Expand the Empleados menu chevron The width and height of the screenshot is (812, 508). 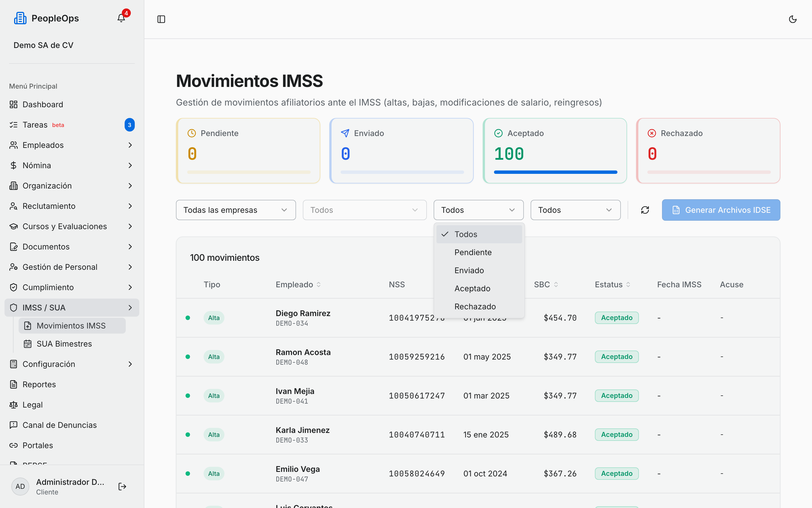pos(130,145)
